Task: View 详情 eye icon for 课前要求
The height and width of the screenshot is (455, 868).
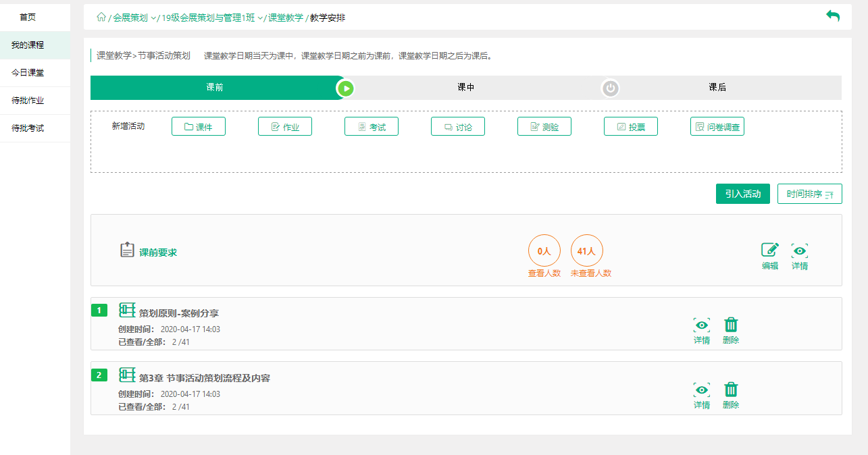Action: pos(800,250)
